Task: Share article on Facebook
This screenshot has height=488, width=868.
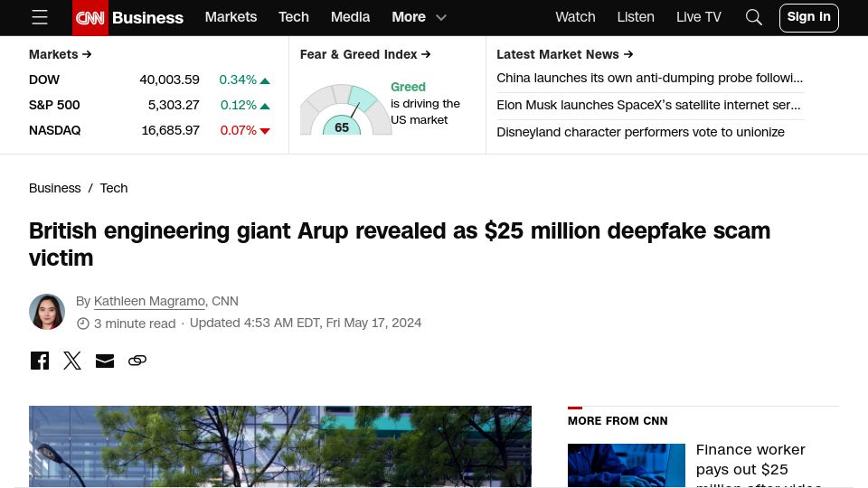Action: (x=39, y=361)
